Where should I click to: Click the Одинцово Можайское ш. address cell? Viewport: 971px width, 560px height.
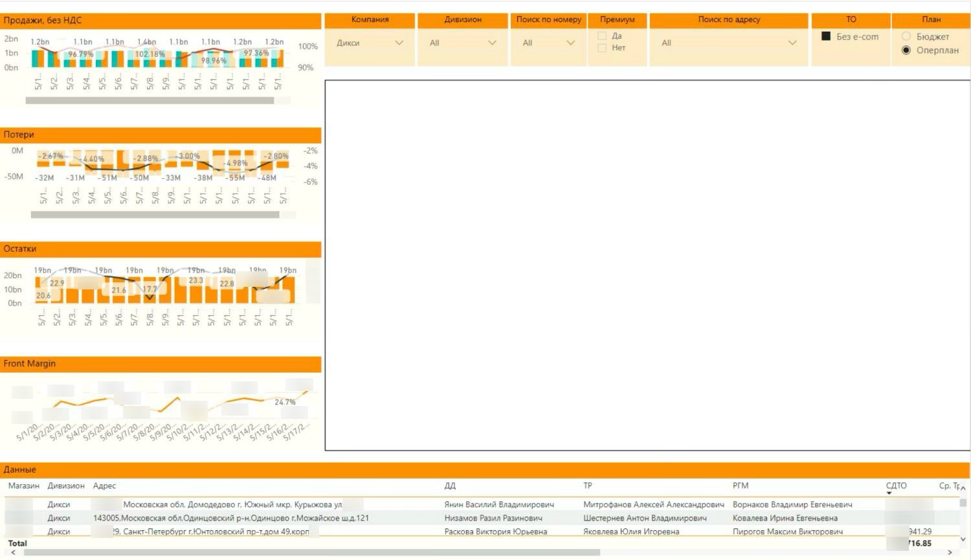click(231, 518)
